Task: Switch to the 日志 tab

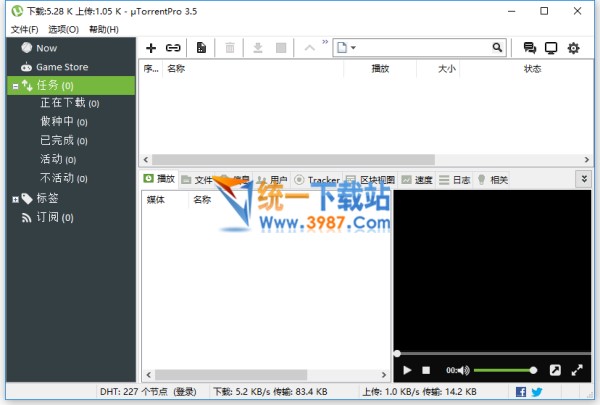Action: coord(454,180)
